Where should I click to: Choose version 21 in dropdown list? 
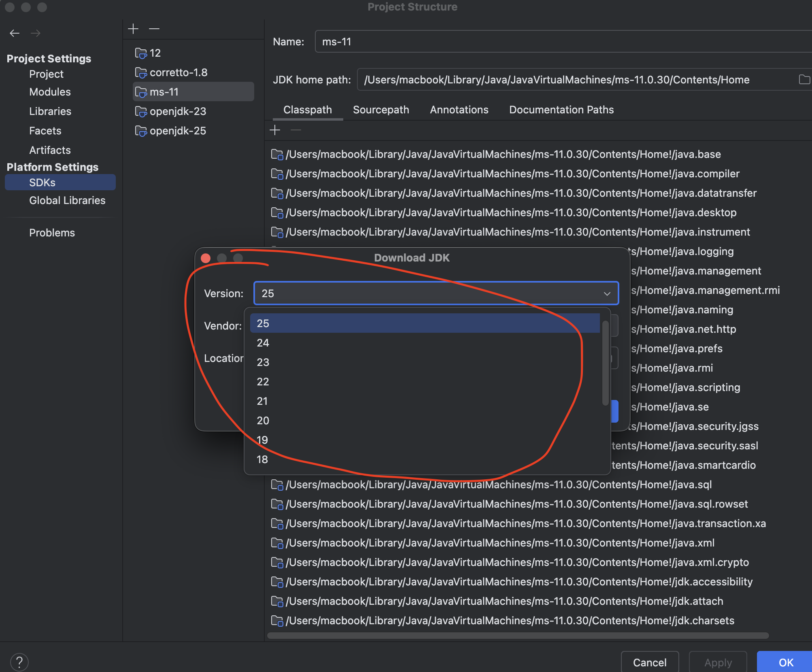(425, 401)
